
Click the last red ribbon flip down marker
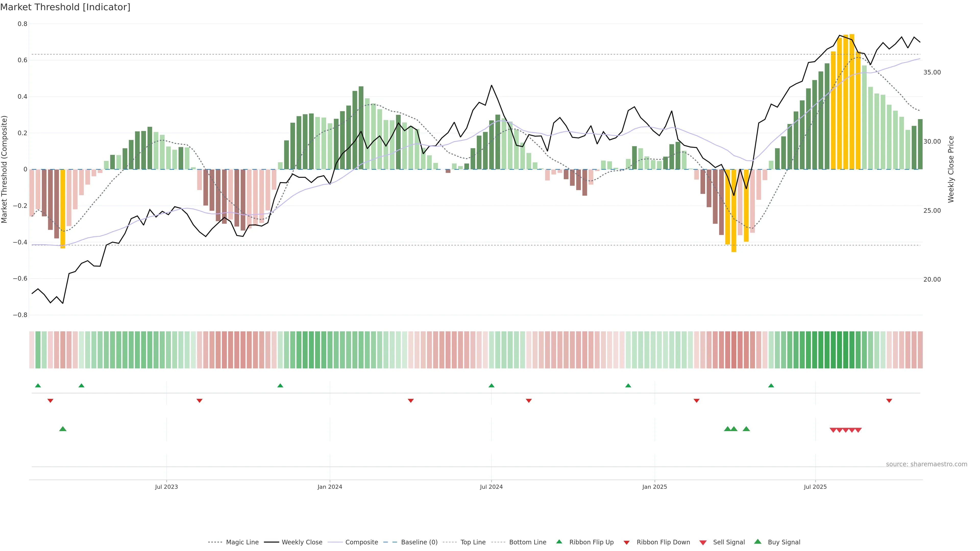[x=889, y=401]
